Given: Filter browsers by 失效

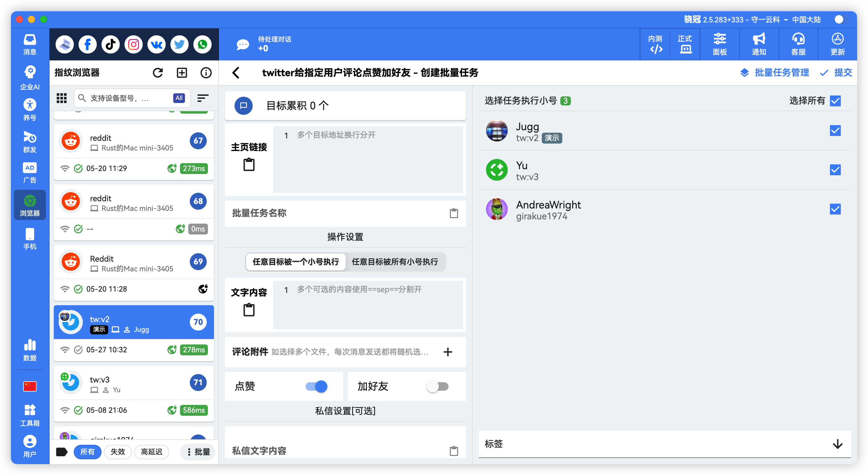Looking at the screenshot, I should coord(118,451).
